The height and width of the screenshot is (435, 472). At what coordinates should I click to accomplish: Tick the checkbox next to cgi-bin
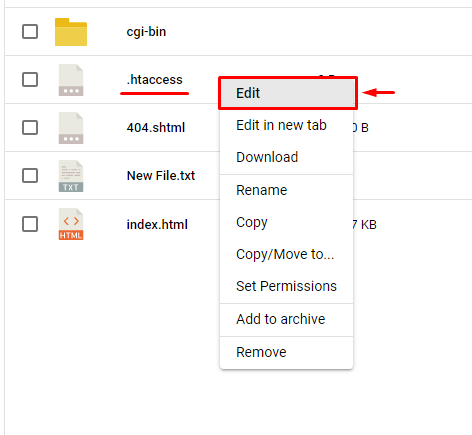[x=30, y=32]
